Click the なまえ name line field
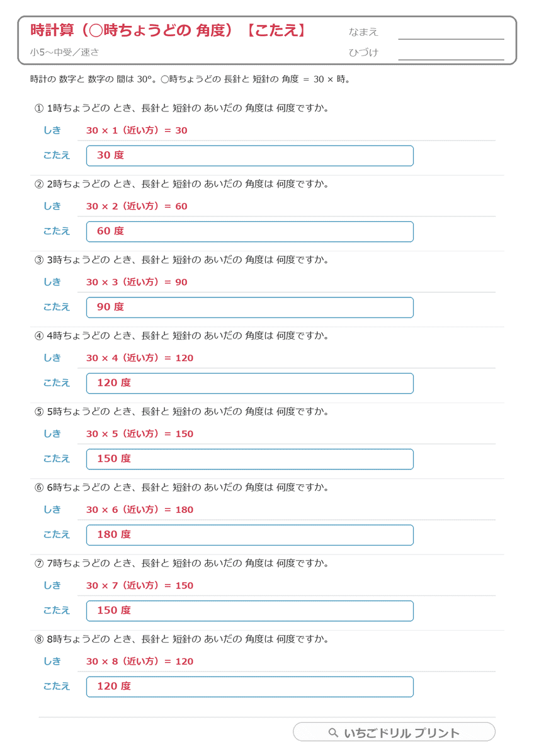The height and width of the screenshot is (756, 534). (451, 33)
